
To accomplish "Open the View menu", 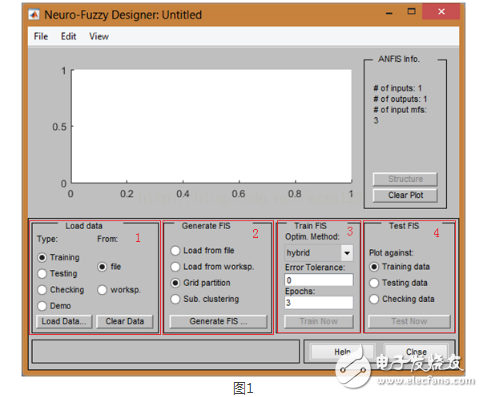I will tap(99, 36).
